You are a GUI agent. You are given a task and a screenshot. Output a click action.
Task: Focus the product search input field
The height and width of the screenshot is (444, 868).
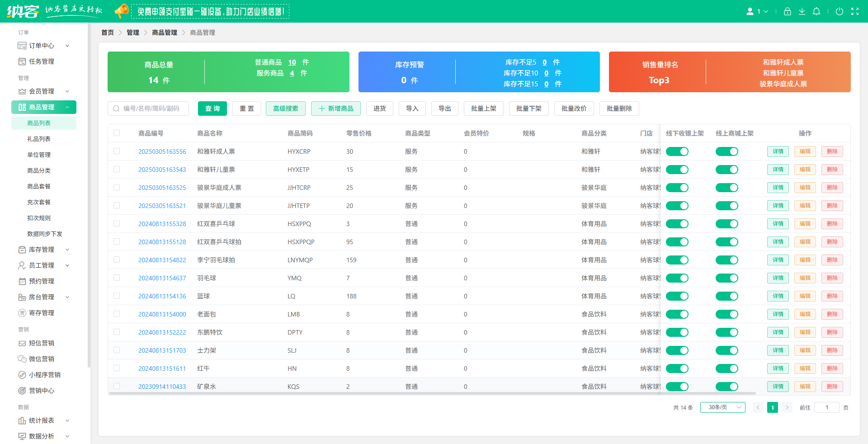(151, 109)
